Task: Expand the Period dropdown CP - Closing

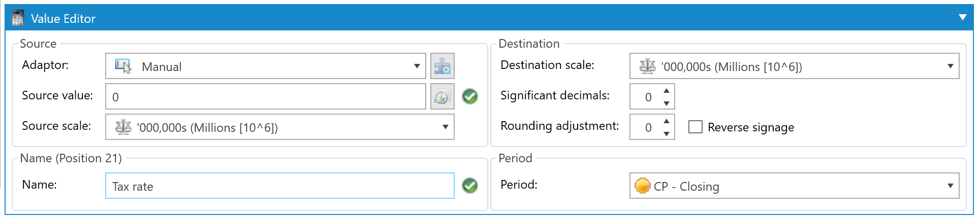Action: pos(795,186)
